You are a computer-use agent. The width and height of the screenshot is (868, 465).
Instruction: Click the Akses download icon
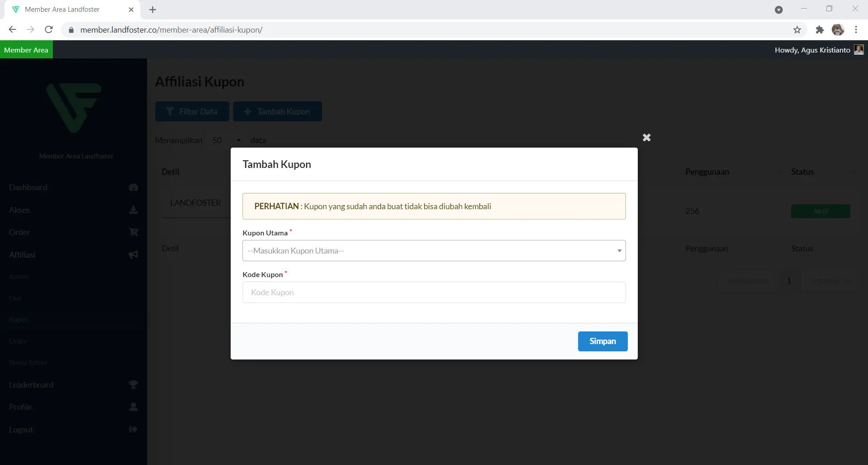(x=133, y=210)
